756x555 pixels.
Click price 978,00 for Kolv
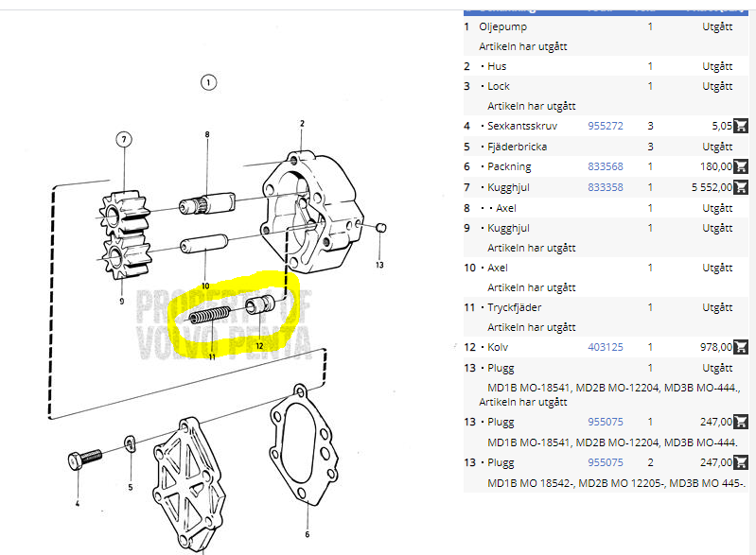[x=716, y=347]
